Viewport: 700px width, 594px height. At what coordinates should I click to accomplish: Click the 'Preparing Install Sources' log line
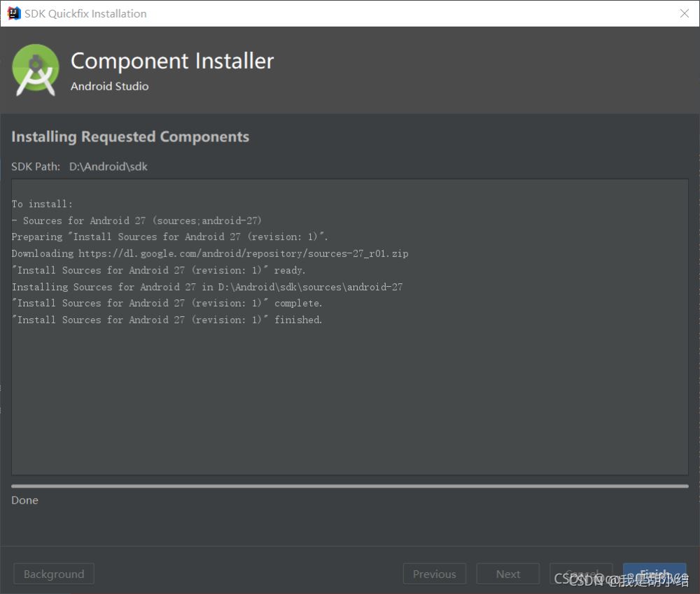click(169, 237)
